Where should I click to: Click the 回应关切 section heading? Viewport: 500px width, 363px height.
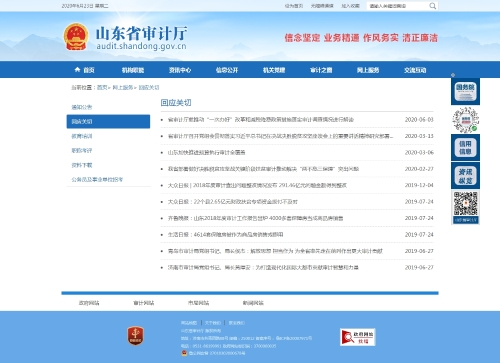[176, 102]
